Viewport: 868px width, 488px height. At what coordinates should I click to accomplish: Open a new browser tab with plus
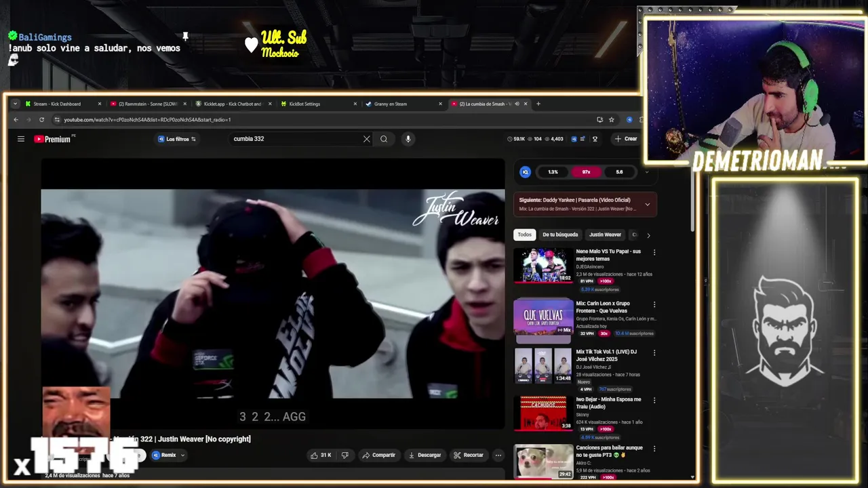tap(538, 104)
